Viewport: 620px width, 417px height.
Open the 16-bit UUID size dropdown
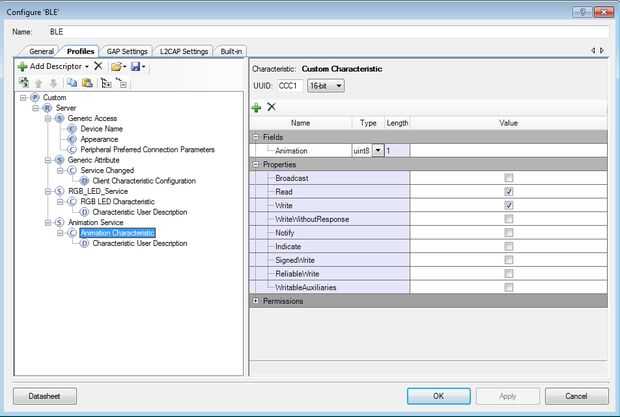pos(326,86)
